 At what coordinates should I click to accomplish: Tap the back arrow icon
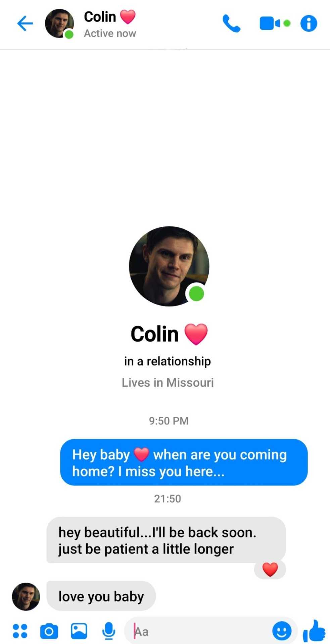[x=25, y=23]
